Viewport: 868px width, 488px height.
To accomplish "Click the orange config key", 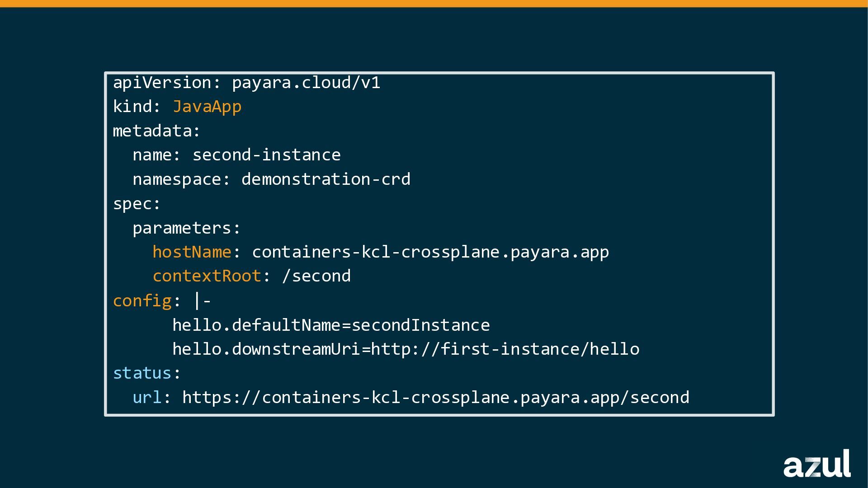I will coord(142,301).
